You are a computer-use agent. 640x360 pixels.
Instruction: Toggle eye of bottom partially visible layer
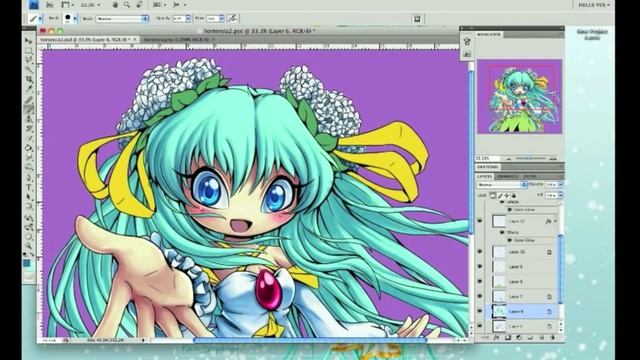480,326
